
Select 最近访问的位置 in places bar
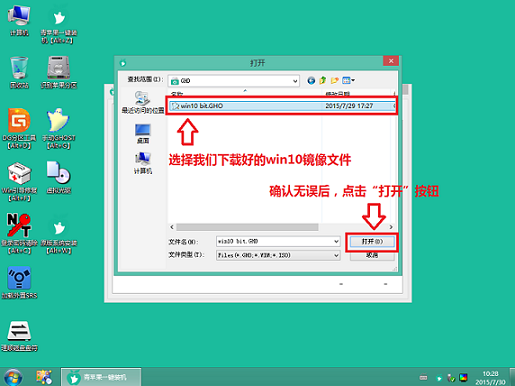tap(143, 102)
